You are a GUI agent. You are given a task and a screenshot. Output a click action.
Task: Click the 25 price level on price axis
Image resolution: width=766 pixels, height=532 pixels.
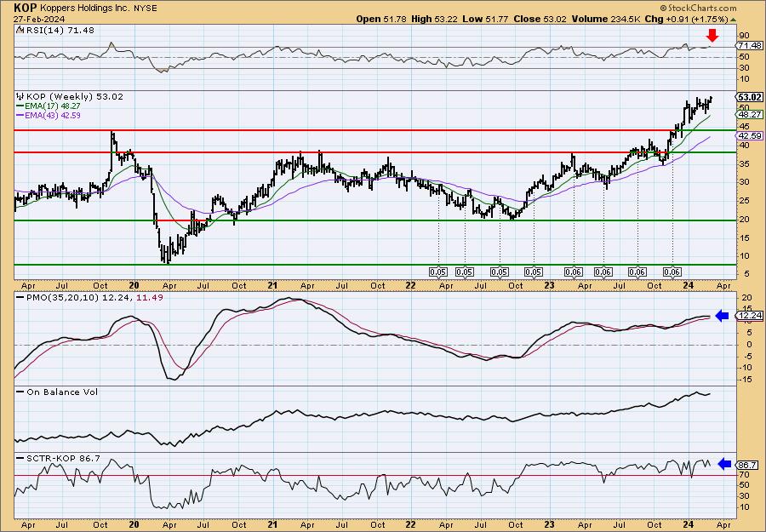click(745, 200)
